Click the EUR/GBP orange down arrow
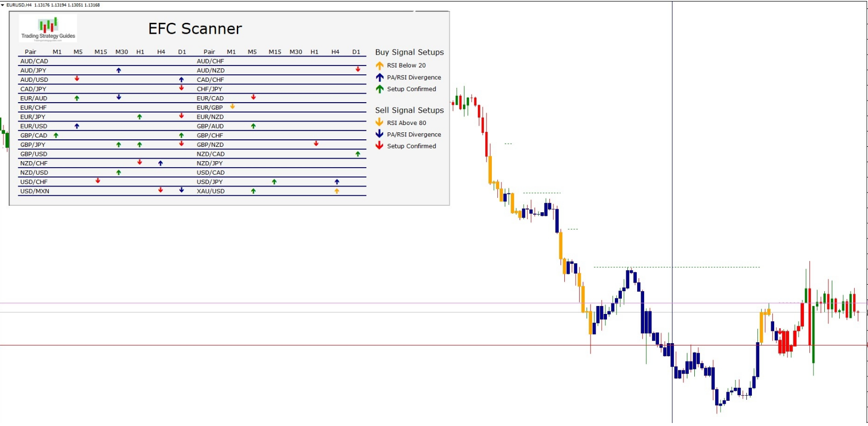 tap(232, 107)
